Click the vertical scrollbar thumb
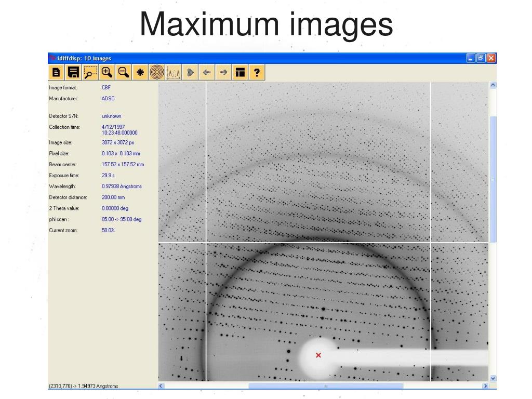The image size is (532, 399). point(493,179)
